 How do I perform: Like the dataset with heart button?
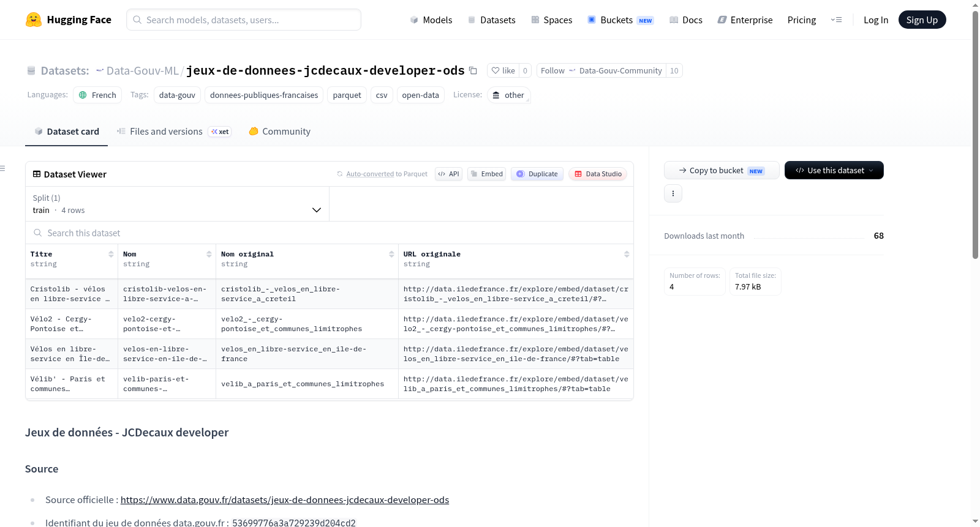pyautogui.click(x=503, y=70)
